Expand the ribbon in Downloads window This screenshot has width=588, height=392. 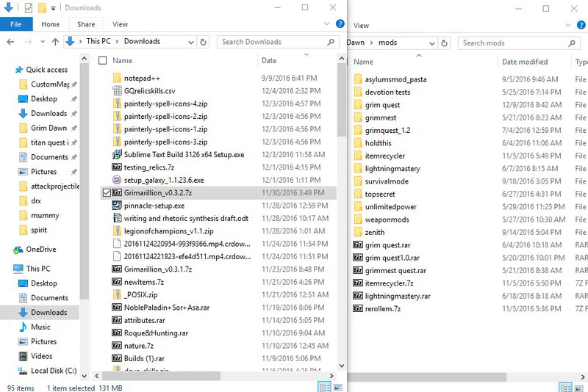pyautogui.click(x=326, y=23)
